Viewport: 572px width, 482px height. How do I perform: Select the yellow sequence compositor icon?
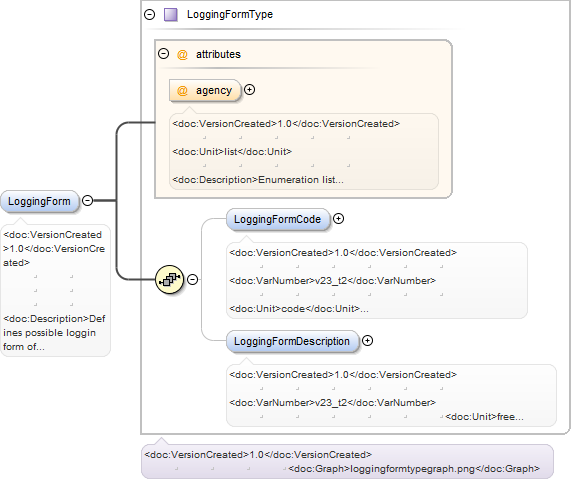tap(170, 279)
